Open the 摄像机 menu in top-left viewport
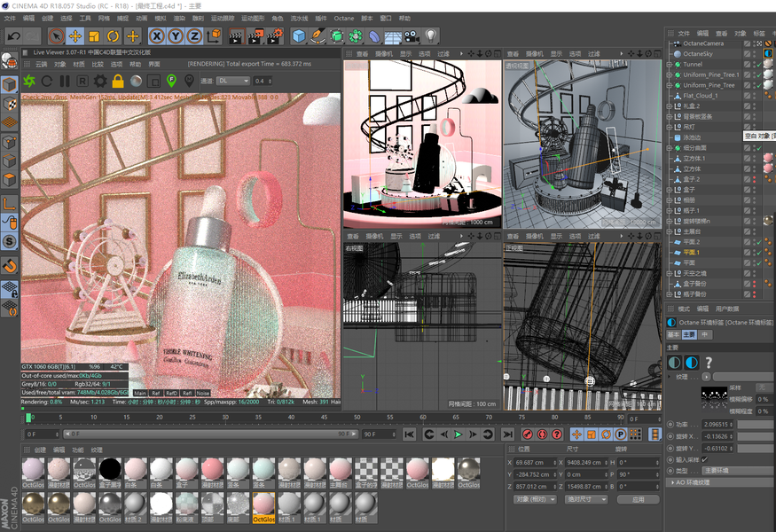The height and width of the screenshot is (532, 776). point(383,53)
